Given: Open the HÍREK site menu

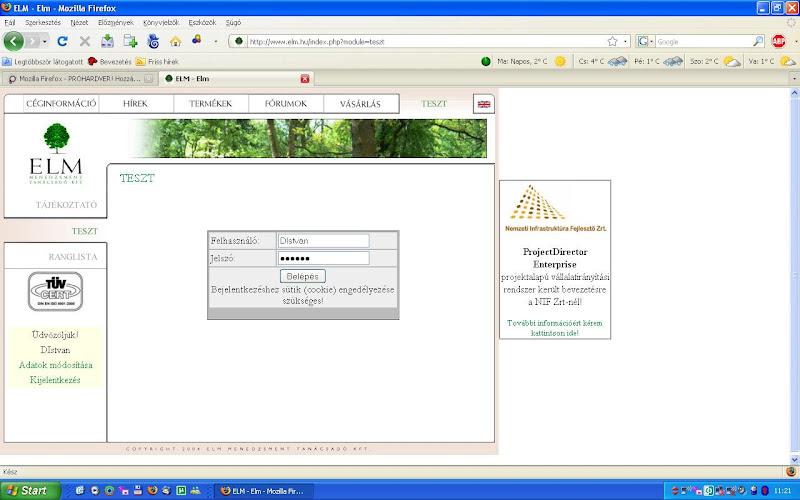Looking at the screenshot, I should coord(135,104).
